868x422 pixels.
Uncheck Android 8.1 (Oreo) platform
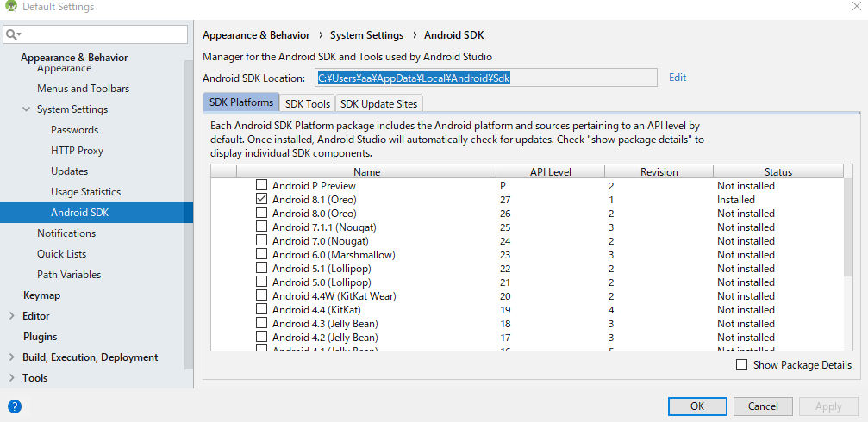click(261, 200)
